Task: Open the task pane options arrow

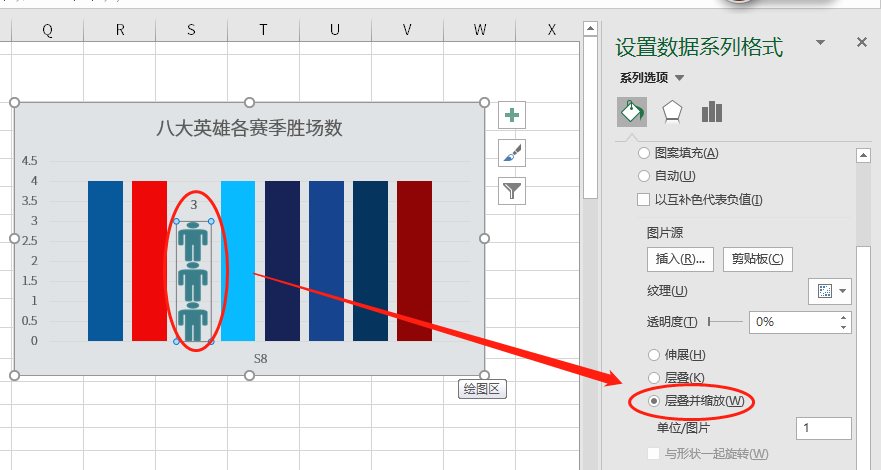Action: [x=820, y=42]
